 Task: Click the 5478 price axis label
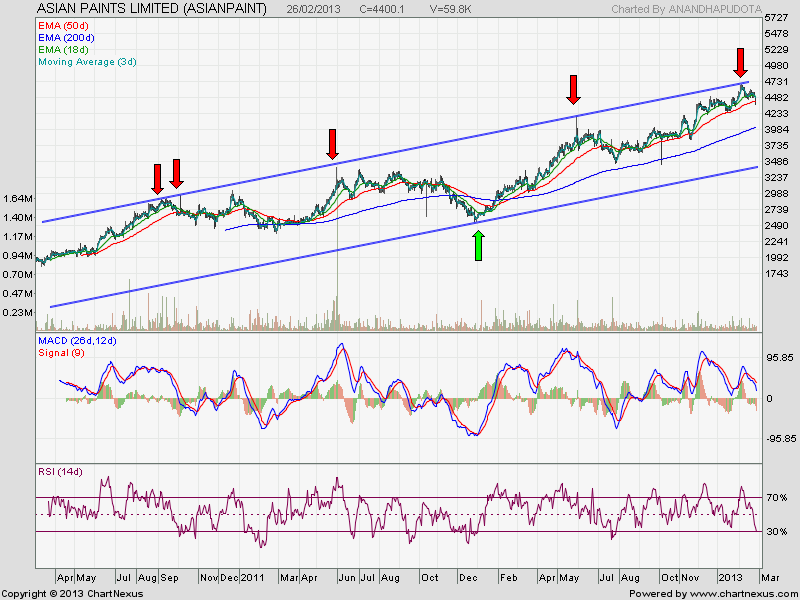(776, 34)
